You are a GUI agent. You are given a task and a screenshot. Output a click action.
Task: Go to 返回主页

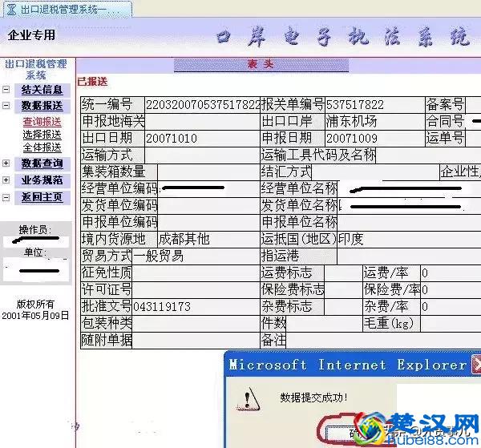click(42, 197)
